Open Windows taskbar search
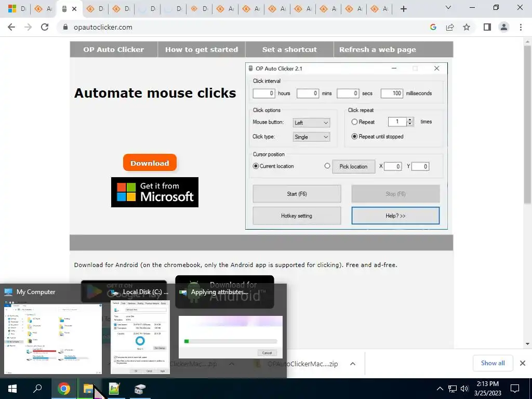The height and width of the screenshot is (399, 532). point(37,389)
